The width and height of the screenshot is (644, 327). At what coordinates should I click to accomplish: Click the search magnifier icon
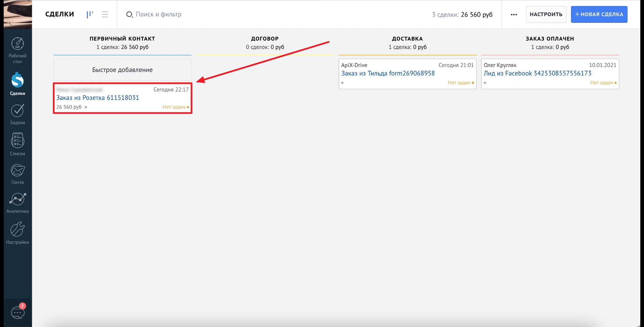pyautogui.click(x=129, y=14)
